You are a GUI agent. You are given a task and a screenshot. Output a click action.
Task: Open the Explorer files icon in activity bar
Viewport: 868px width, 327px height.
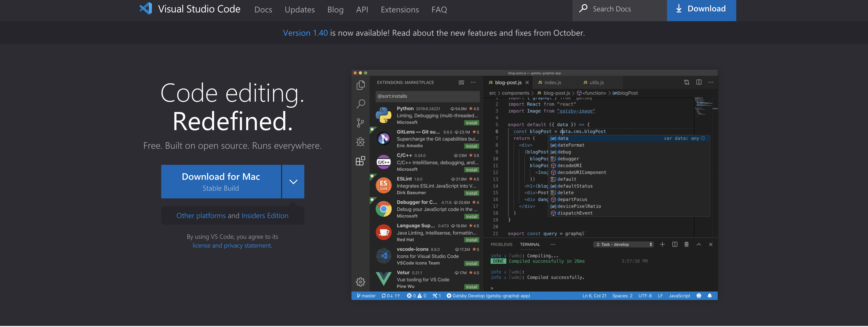coord(361,85)
